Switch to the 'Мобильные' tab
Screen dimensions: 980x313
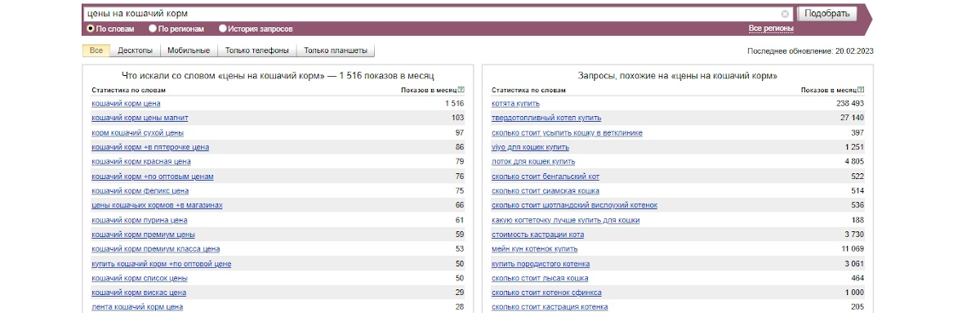189,51
